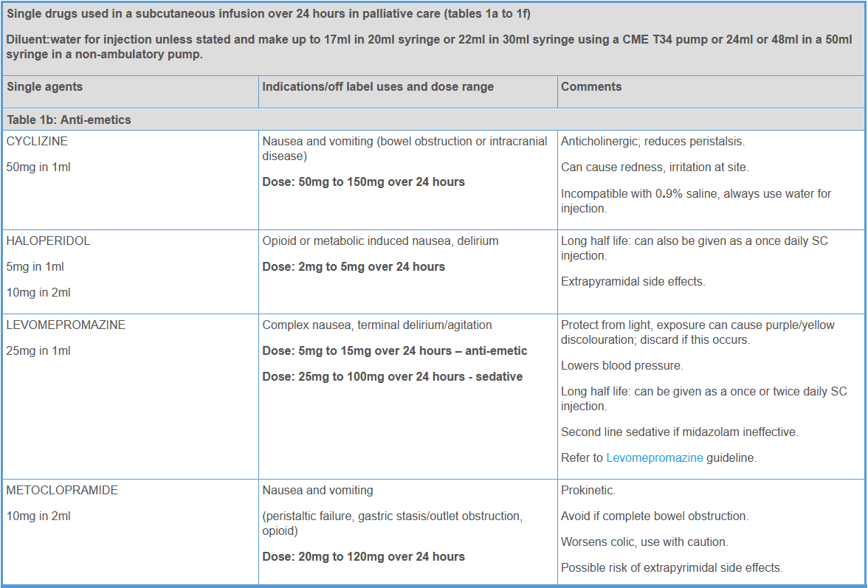868x588 pixels.
Task: Click the METOCLOPRAMIDE drug name
Action: 62,490
